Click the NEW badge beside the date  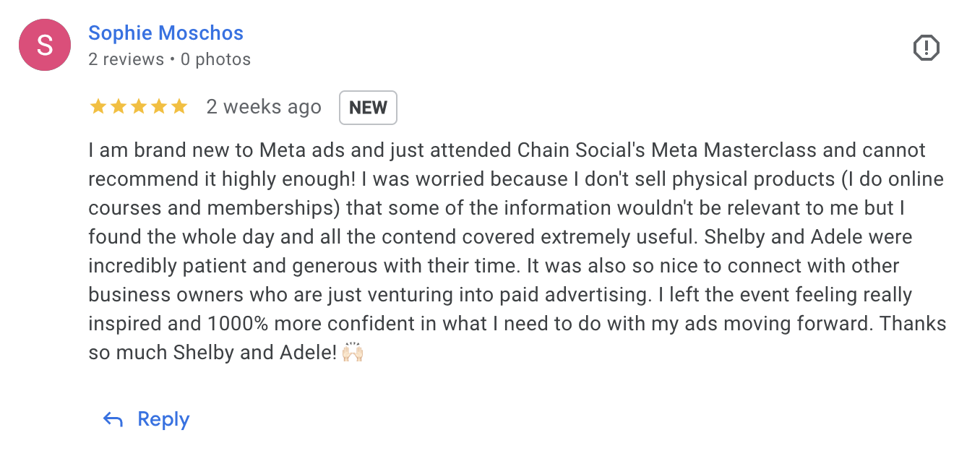(368, 108)
